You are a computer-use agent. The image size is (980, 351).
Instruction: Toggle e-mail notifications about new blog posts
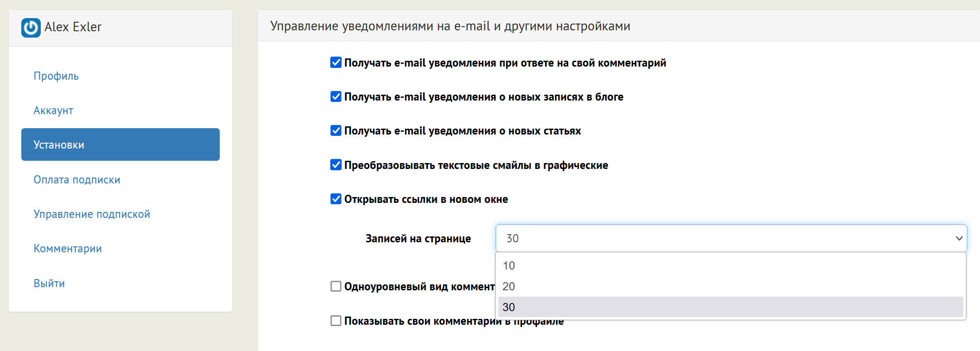click(336, 96)
